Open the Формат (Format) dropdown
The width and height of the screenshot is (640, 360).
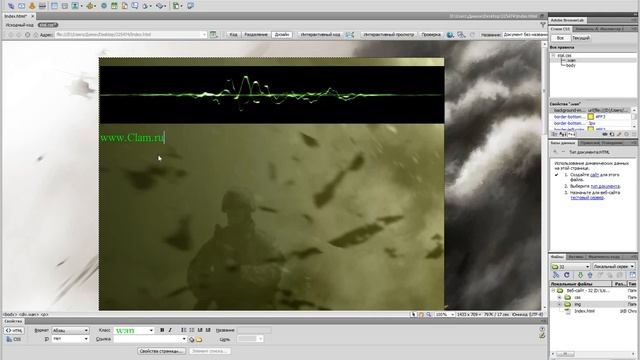tap(70, 330)
